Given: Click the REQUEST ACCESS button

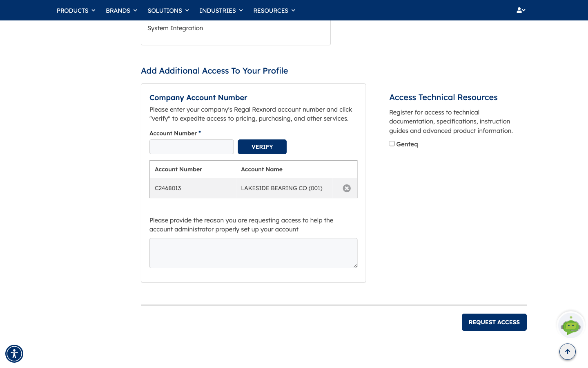Looking at the screenshot, I should pyautogui.click(x=494, y=322).
